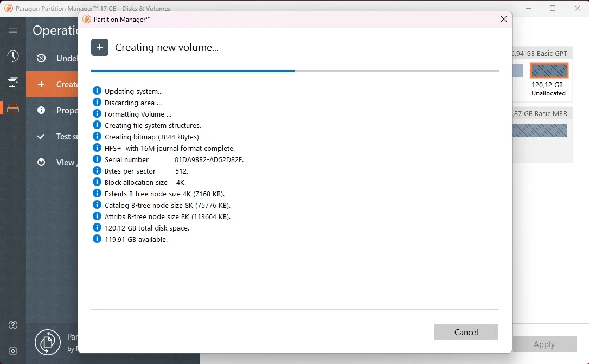Select the hatched partition on Basic MBR disk
This screenshot has width=589, height=364.
540,131
